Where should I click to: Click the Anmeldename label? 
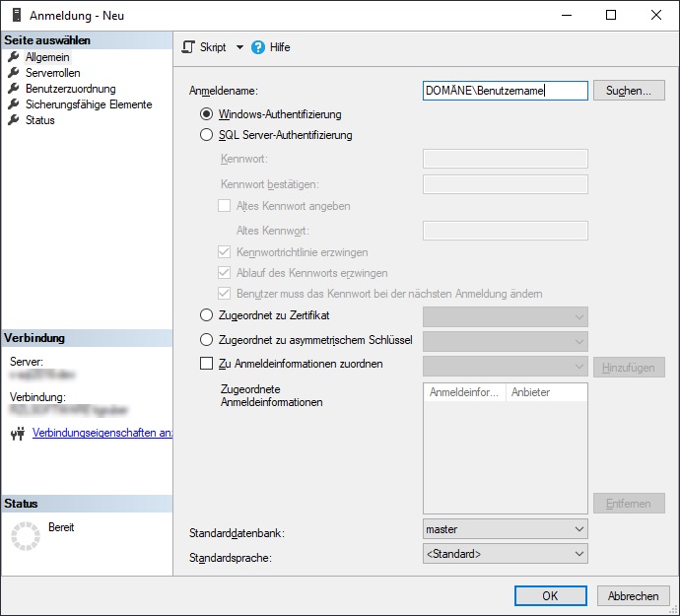[x=224, y=91]
